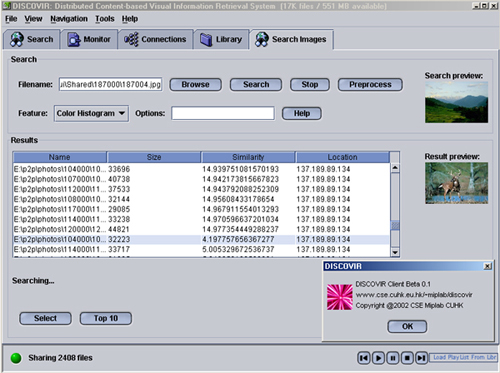Click the green sharing status indicator
This screenshot has width=500, height=373.
(16, 358)
